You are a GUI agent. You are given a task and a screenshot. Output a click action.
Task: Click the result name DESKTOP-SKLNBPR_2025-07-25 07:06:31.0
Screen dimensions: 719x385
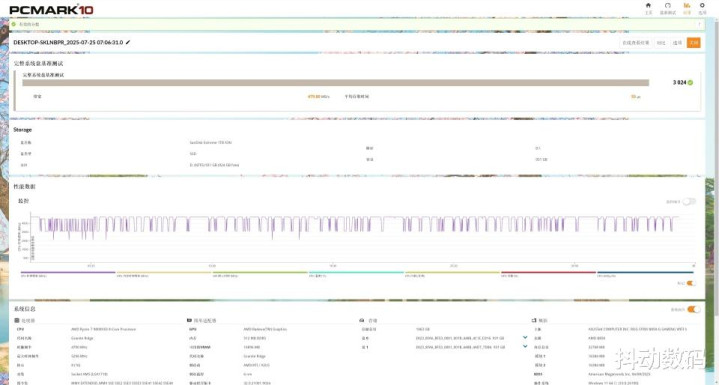click(68, 42)
